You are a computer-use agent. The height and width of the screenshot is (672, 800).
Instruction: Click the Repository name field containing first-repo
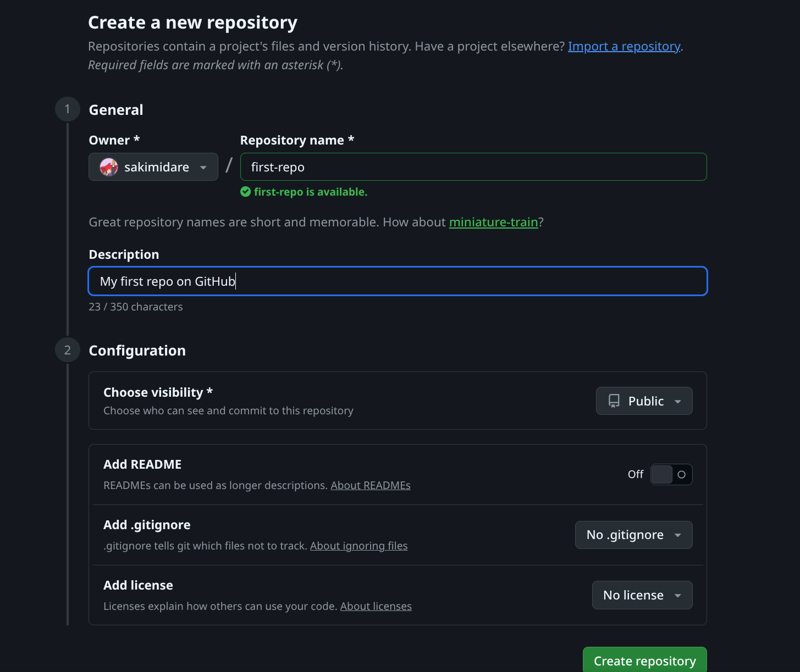tap(473, 167)
